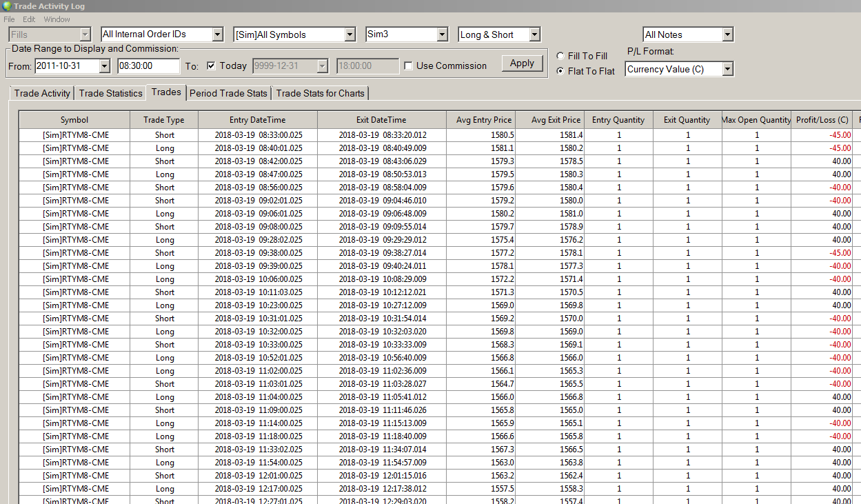The width and height of the screenshot is (861, 504).
Task: Enable the Use Commission checkbox
Action: pyautogui.click(x=409, y=66)
